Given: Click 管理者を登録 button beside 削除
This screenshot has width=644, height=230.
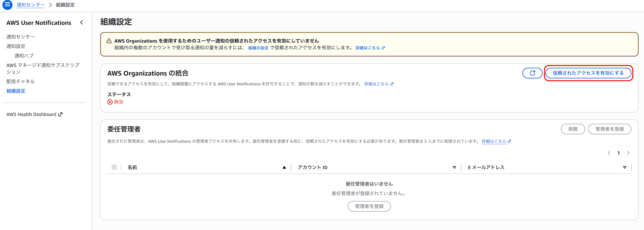Looking at the screenshot, I should pyautogui.click(x=610, y=129).
